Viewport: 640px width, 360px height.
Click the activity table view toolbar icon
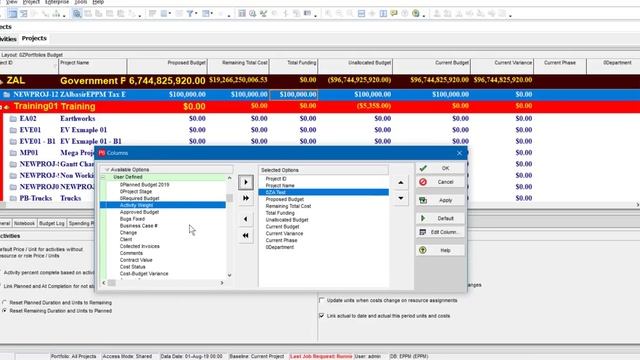(12, 13)
